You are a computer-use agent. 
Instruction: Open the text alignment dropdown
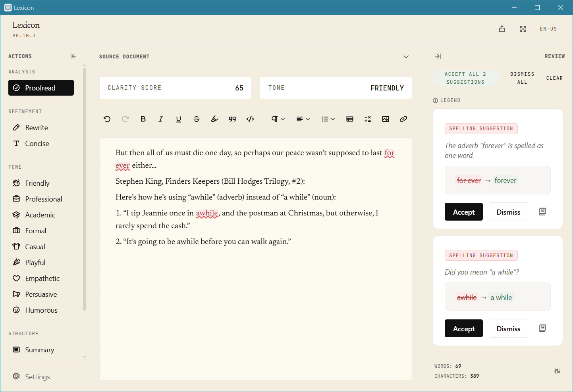click(x=303, y=119)
